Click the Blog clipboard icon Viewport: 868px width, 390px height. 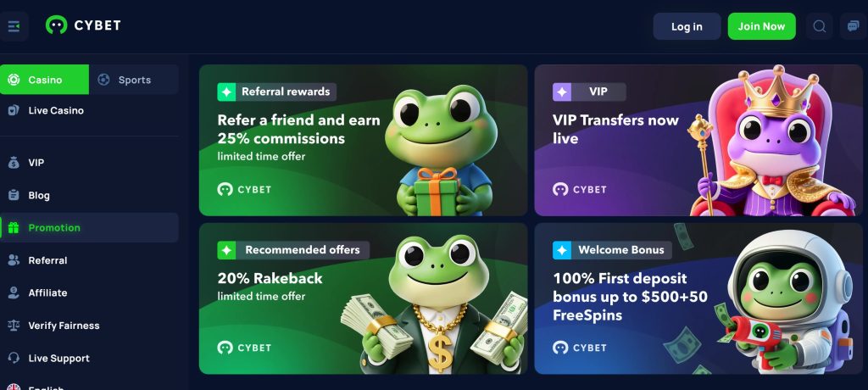14,195
